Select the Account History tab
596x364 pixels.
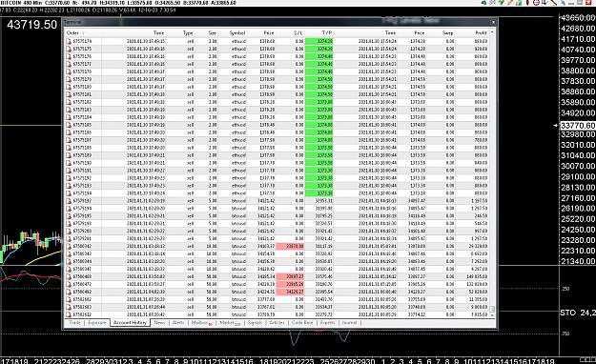coord(130,323)
